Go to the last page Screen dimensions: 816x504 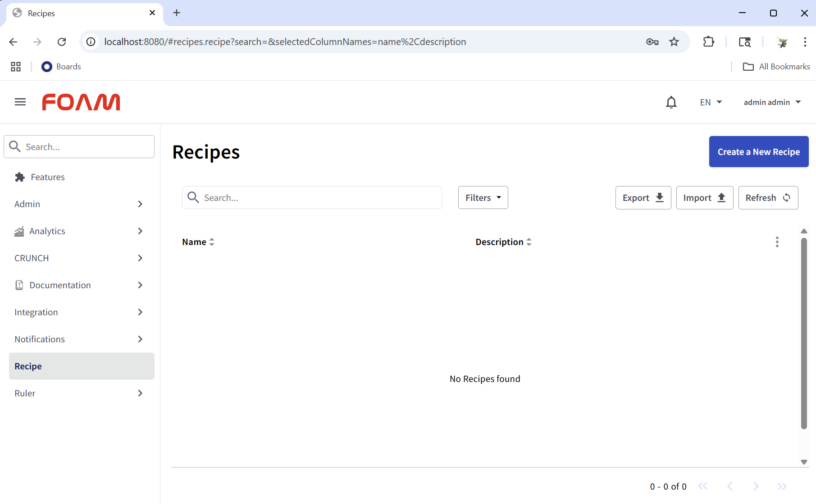782,486
